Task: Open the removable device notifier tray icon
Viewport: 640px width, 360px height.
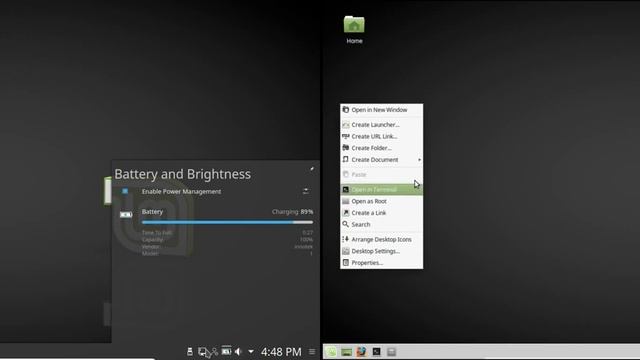Action: tap(190, 351)
